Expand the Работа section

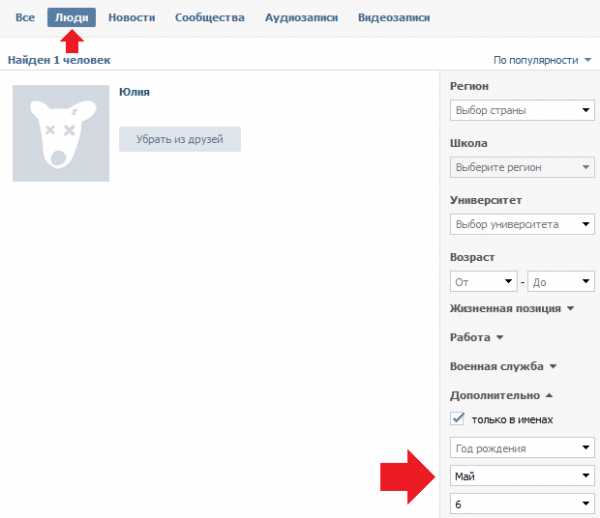point(476,337)
